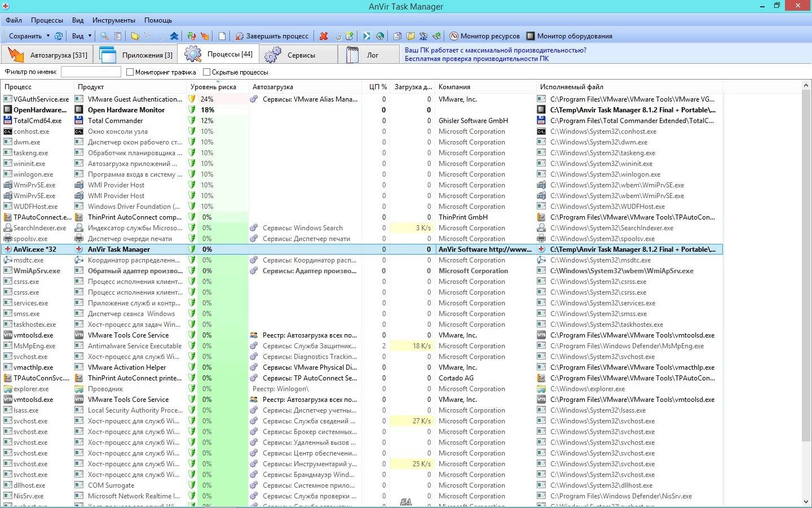
Task: Click the 24% risk level cell
Action: pos(218,99)
